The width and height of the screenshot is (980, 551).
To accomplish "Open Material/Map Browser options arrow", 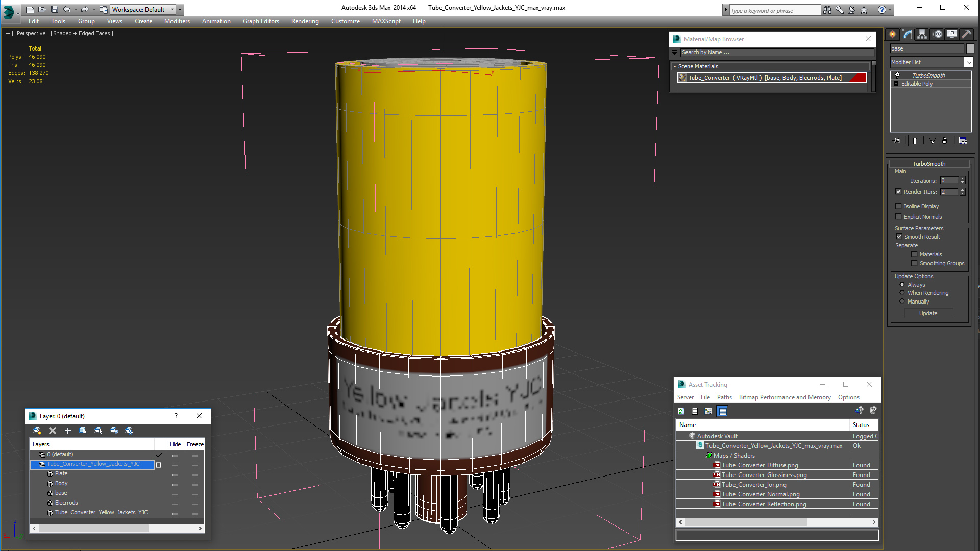I will (675, 52).
